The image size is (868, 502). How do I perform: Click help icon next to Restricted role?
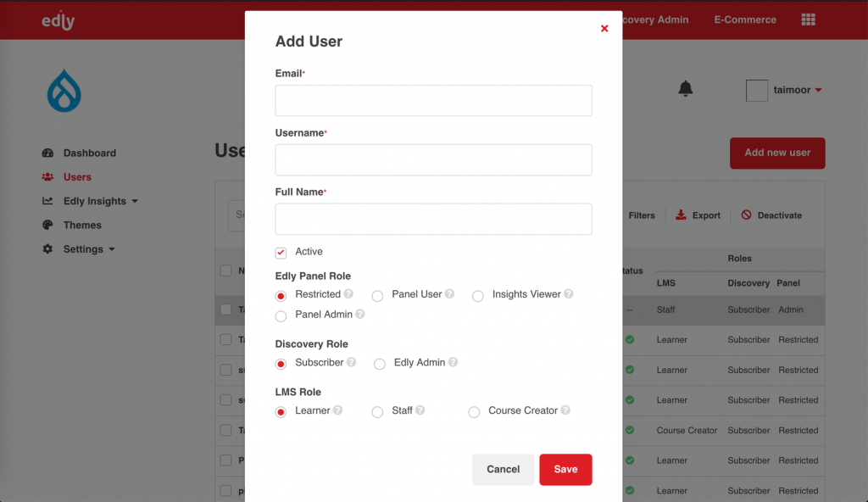(348, 293)
